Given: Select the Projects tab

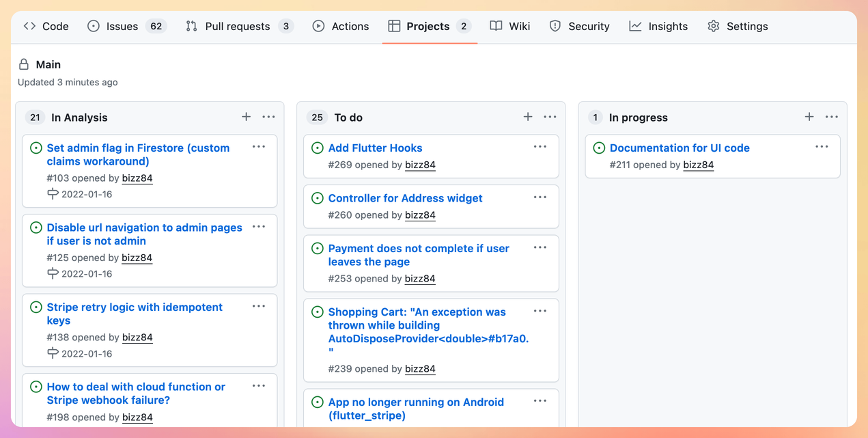Looking at the screenshot, I should (430, 26).
